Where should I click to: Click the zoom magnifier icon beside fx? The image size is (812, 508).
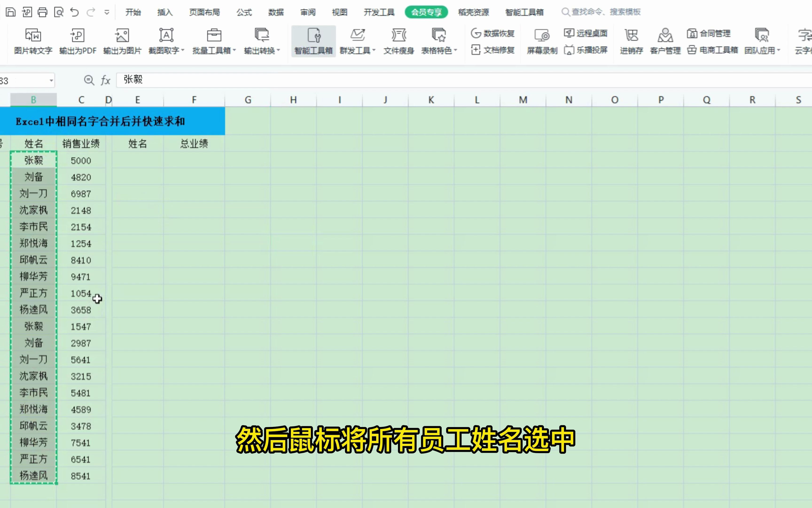(x=89, y=80)
